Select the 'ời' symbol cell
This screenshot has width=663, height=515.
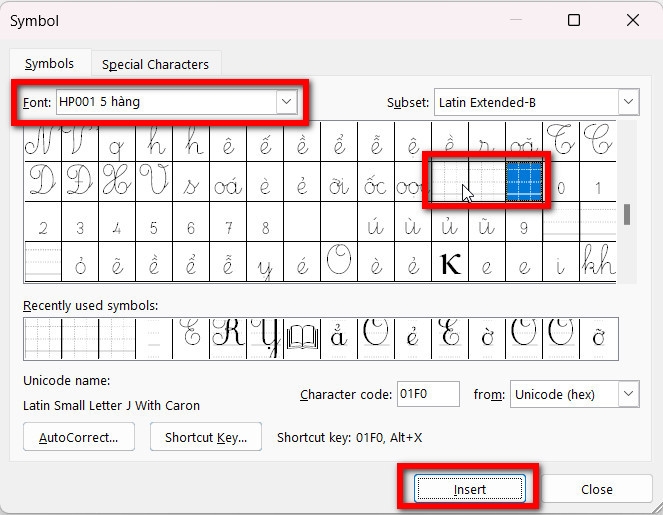coord(339,182)
